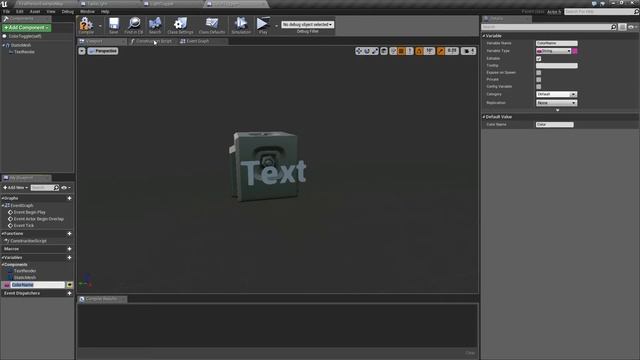
Task: Select the rotate gizmo in the viewport toolbar
Action: (x=367, y=51)
